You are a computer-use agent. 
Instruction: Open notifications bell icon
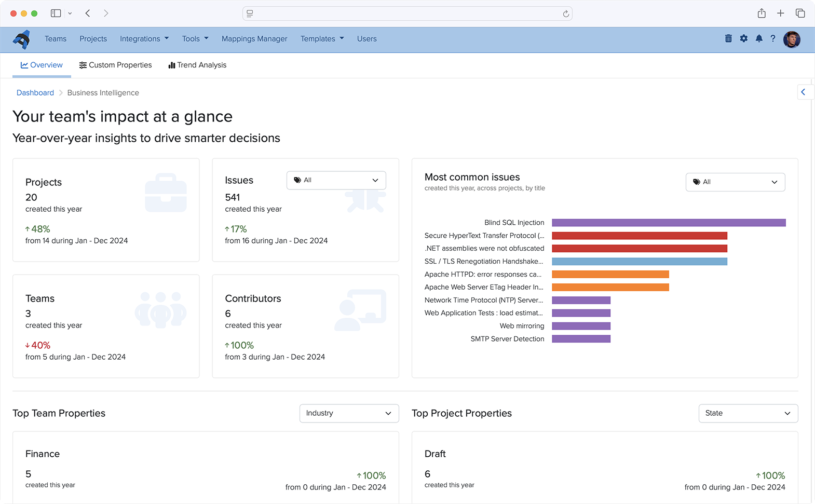759,38
